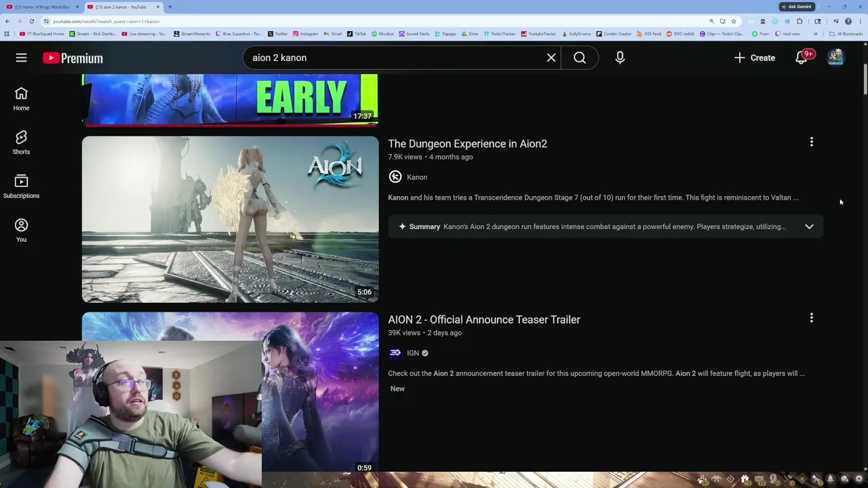The width and height of the screenshot is (868, 488).
Task: Open the browser extensions puzzle icon
Action: point(800,21)
